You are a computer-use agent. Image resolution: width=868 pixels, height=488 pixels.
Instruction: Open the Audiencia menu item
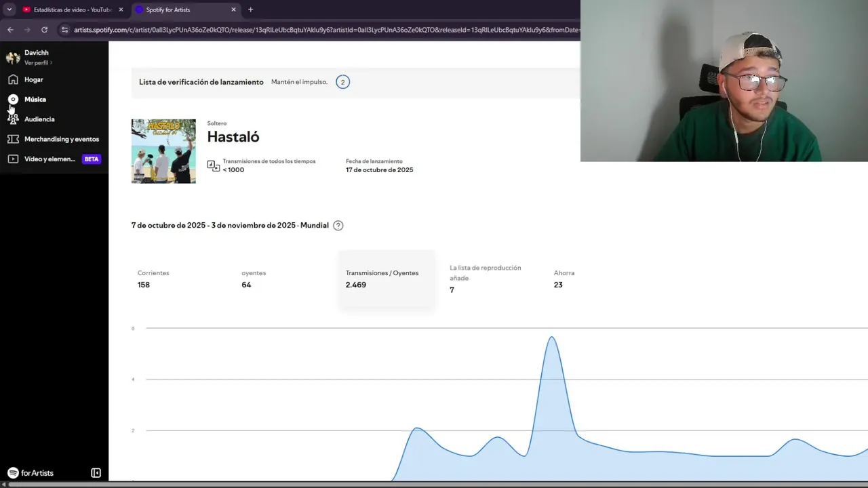coord(39,119)
